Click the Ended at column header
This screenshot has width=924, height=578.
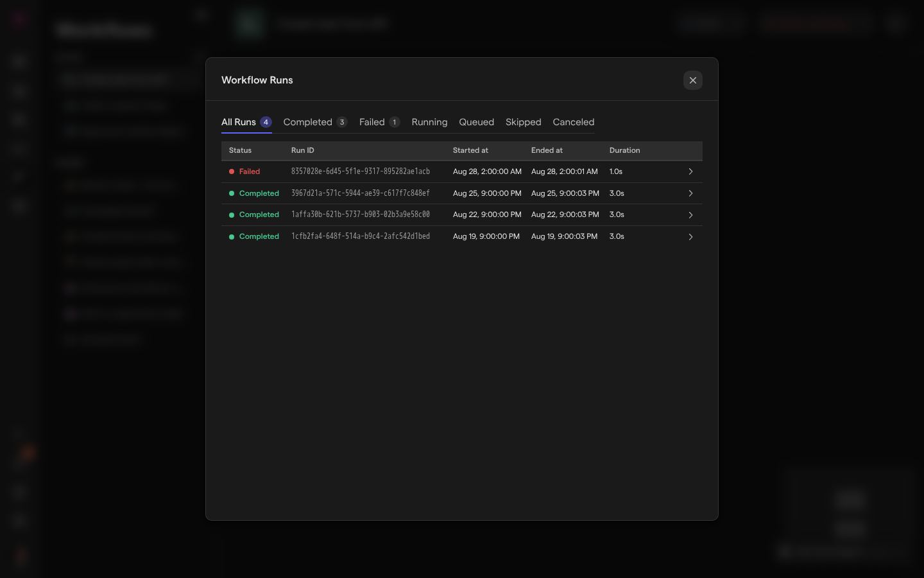[547, 150]
